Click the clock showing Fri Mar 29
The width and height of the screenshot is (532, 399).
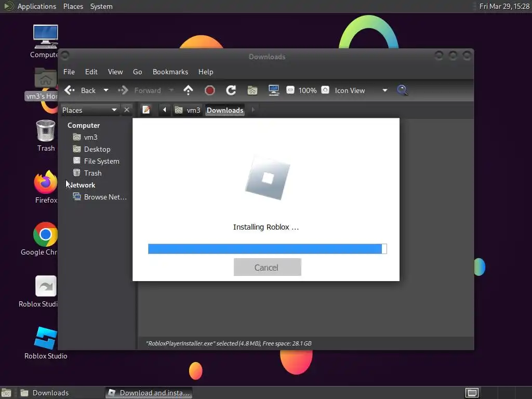point(504,6)
